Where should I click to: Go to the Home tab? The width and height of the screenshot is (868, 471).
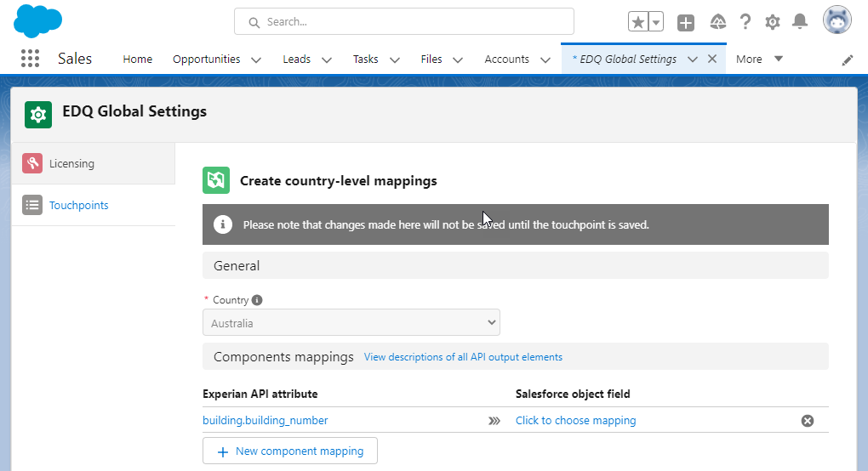pyautogui.click(x=137, y=60)
